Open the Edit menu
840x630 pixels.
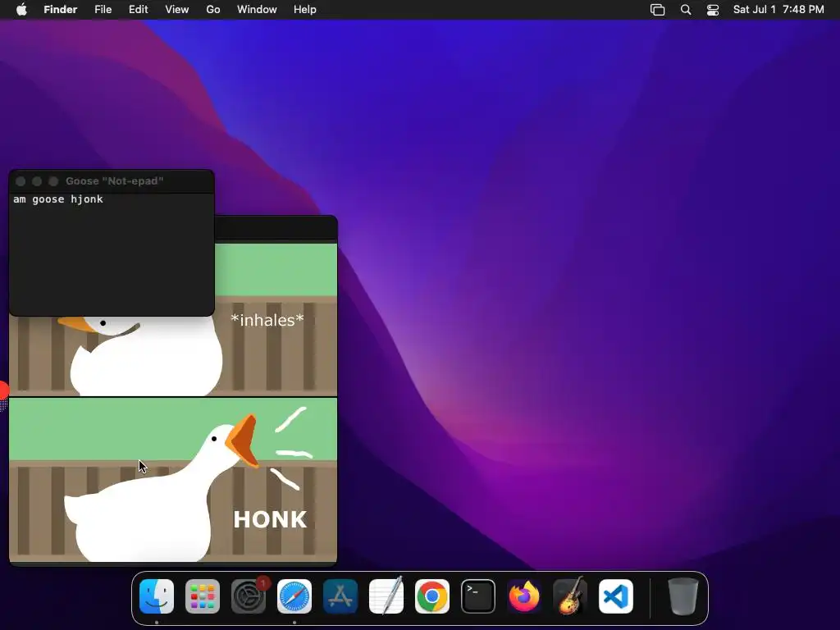tap(138, 10)
